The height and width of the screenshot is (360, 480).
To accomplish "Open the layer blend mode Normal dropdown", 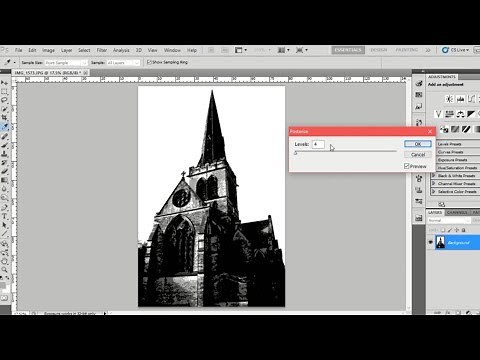I will tap(449, 220).
